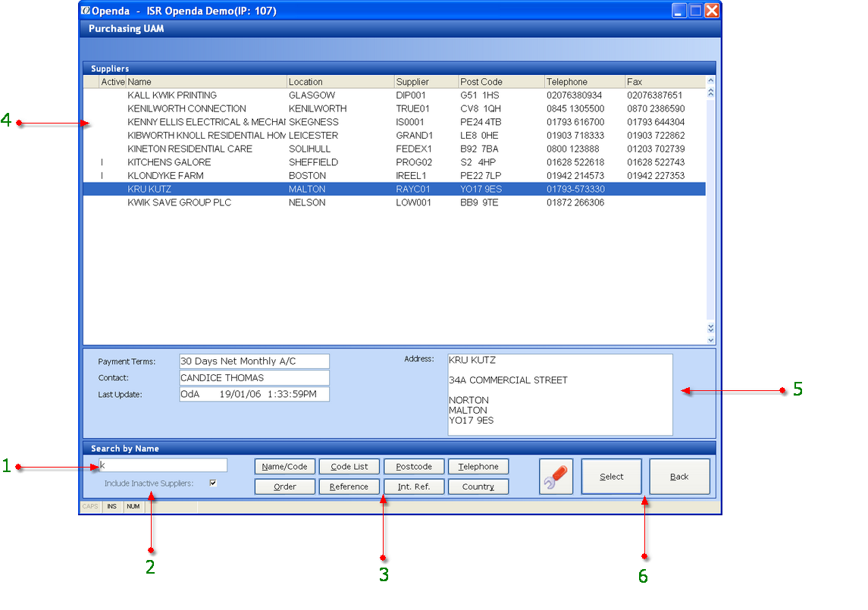
Task: Click the suppliers list vertical scrollbar track
Action: pyautogui.click(x=711, y=211)
